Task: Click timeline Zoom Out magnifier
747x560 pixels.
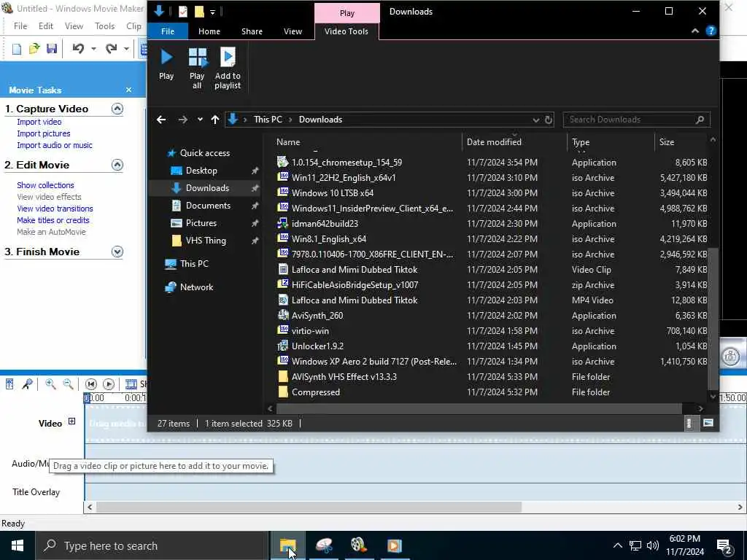Action: tap(68, 384)
